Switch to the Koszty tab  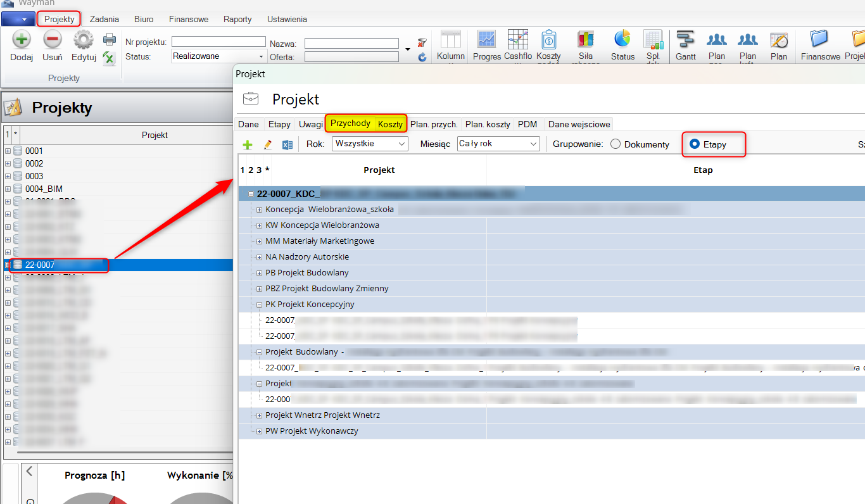pos(390,124)
